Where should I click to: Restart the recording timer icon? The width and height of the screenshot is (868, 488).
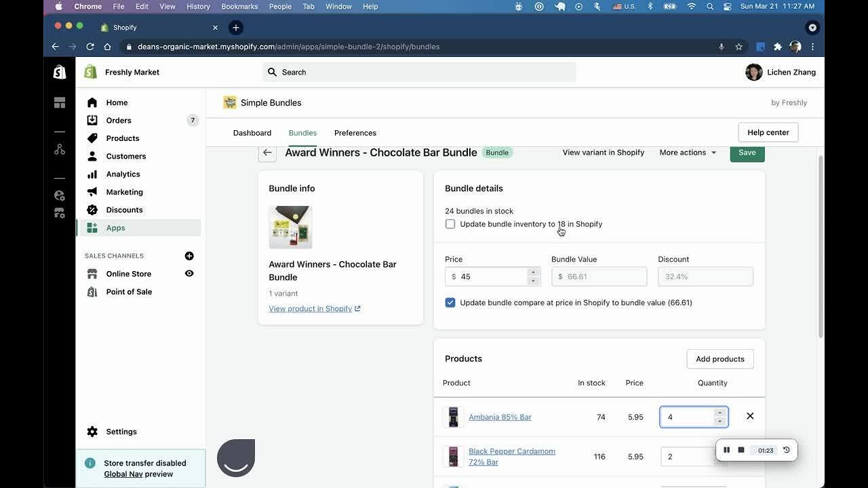click(x=786, y=450)
